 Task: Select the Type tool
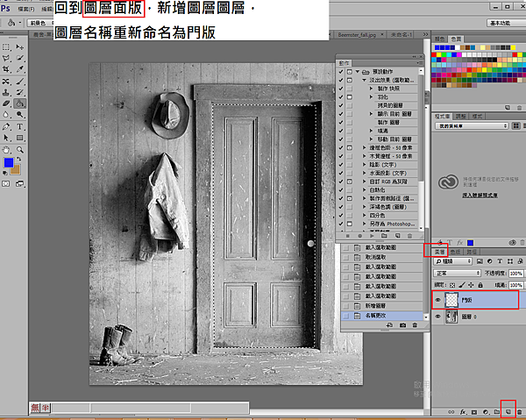click(20, 127)
